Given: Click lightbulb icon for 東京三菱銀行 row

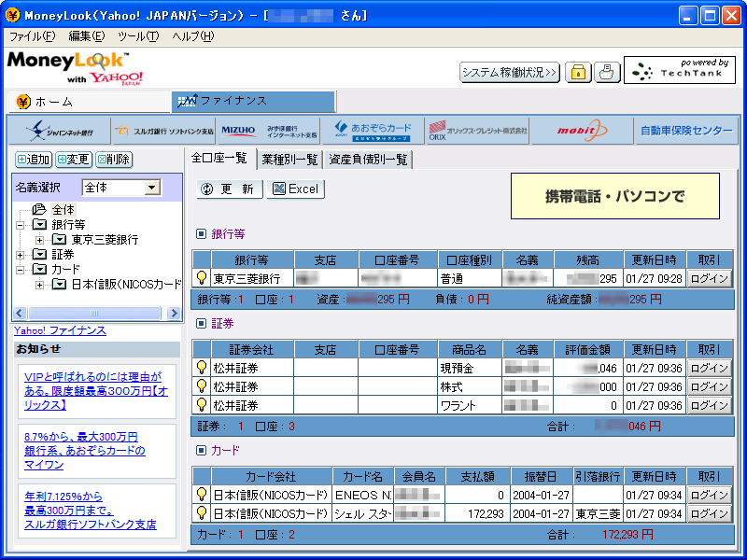Looking at the screenshot, I should coord(202,277).
